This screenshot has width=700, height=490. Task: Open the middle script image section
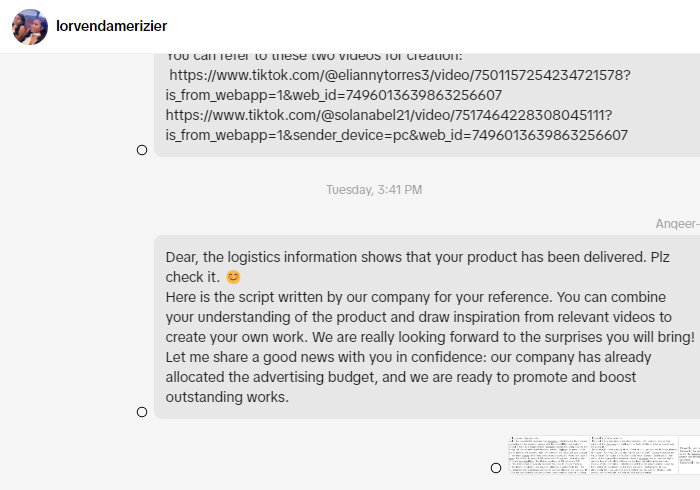coord(633,462)
